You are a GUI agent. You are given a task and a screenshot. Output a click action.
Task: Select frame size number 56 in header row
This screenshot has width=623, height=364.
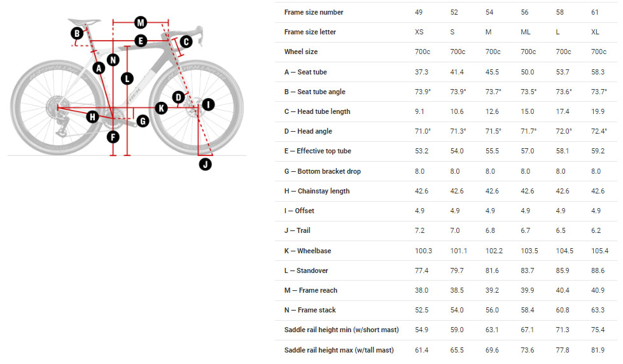tap(528, 12)
